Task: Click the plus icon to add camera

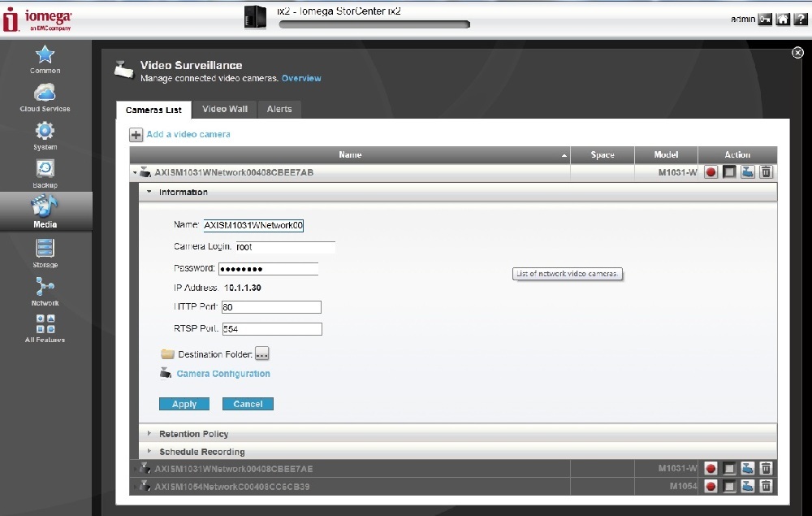Action: (x=136, y=135)
